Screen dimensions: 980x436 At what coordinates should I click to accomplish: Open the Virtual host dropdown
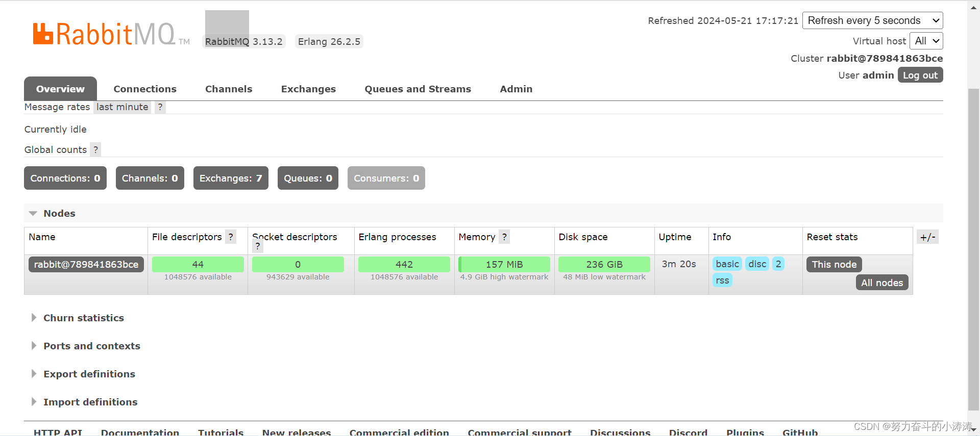click(926, 41)
